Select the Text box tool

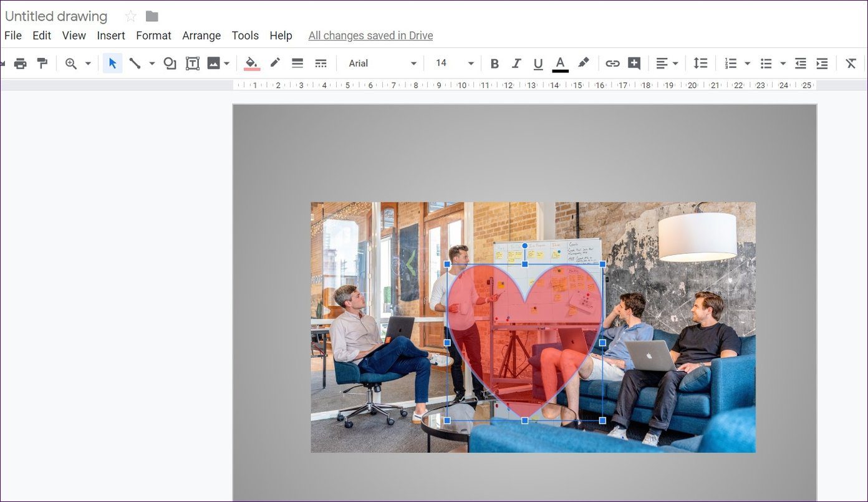pos(193,63)
